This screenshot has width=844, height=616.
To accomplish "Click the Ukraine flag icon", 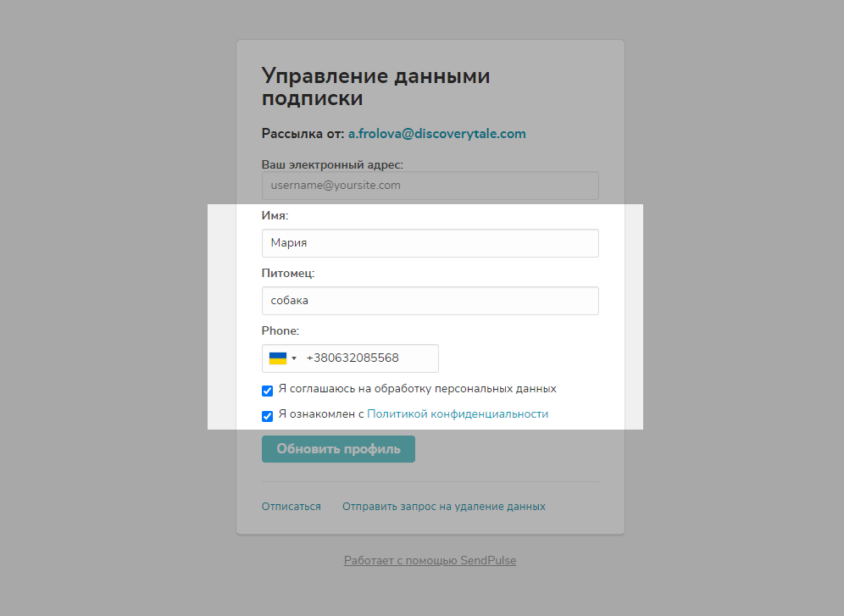I will point(277,358).
